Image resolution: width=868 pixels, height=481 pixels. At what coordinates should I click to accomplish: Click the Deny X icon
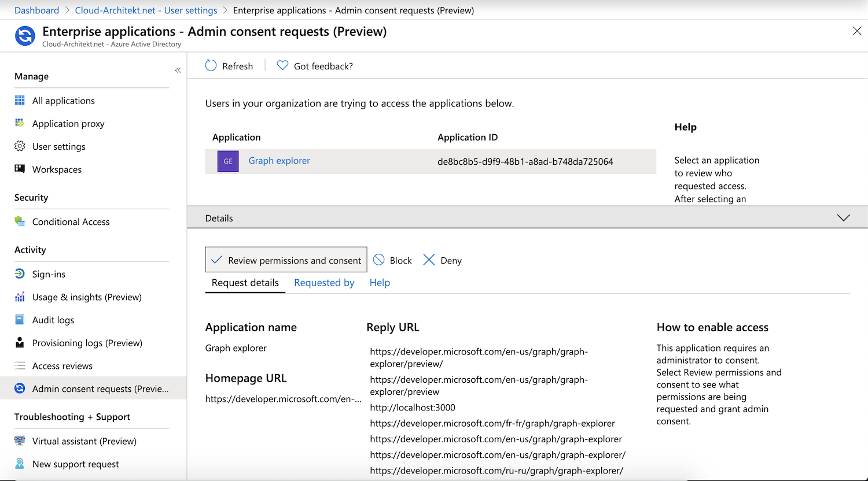[429, 260]
